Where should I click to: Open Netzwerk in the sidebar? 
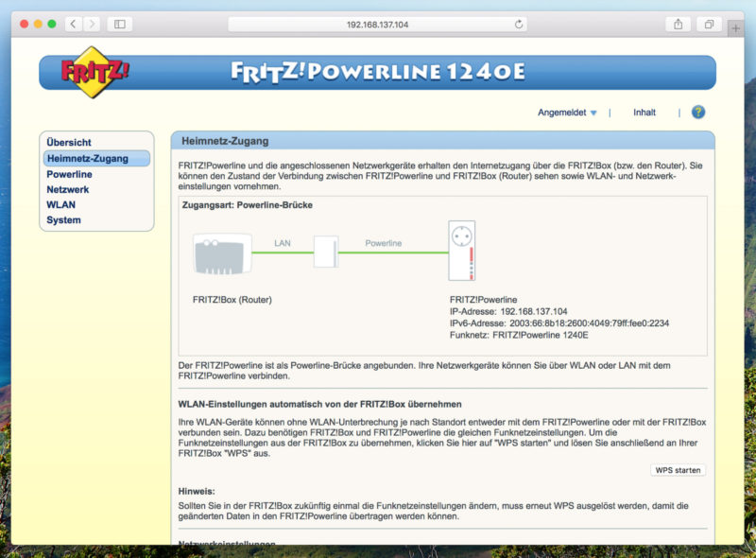[x=67, y=190]
